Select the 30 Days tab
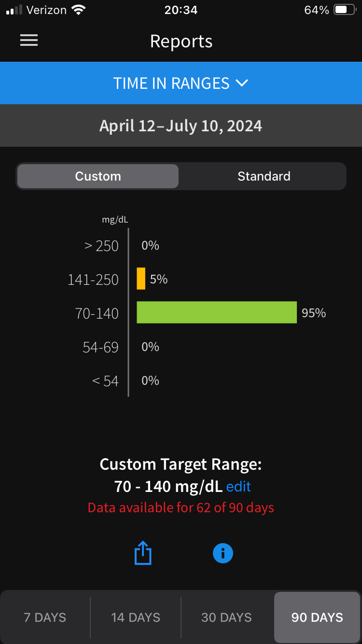 pos(226,617)
